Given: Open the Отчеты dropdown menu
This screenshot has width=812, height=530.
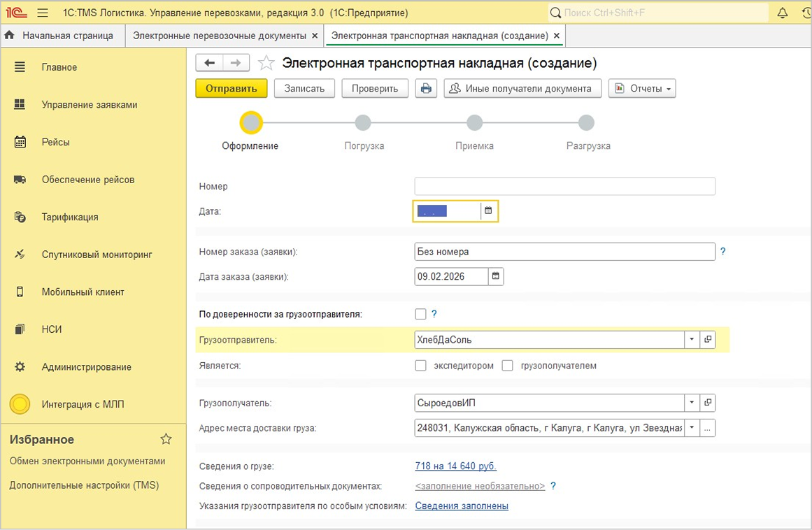Looking at the screenshot, I should point(642,88).
